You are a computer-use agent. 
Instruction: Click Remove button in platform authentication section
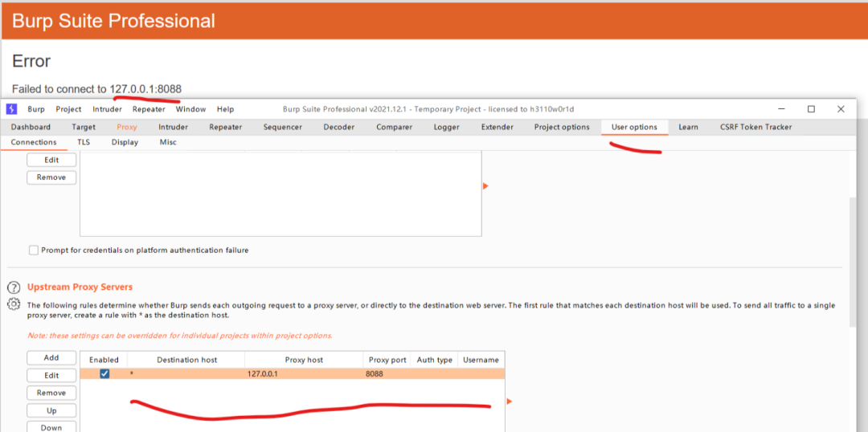(51, 177)
